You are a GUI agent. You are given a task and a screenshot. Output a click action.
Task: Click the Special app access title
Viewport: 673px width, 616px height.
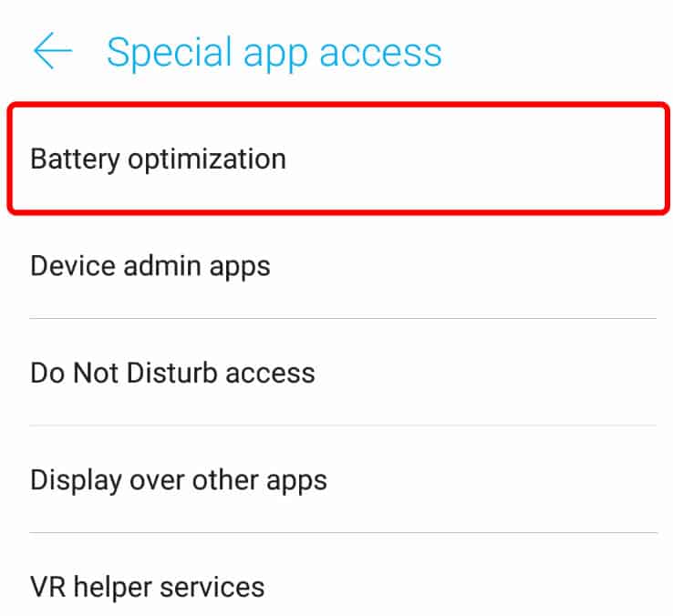[x=274, y=52]
